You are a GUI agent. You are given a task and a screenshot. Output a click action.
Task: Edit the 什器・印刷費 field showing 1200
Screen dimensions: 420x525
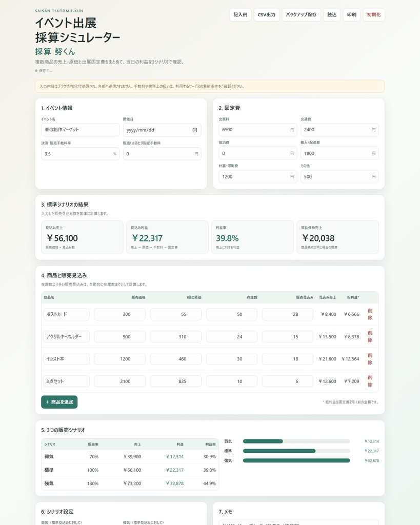point(258,176)
